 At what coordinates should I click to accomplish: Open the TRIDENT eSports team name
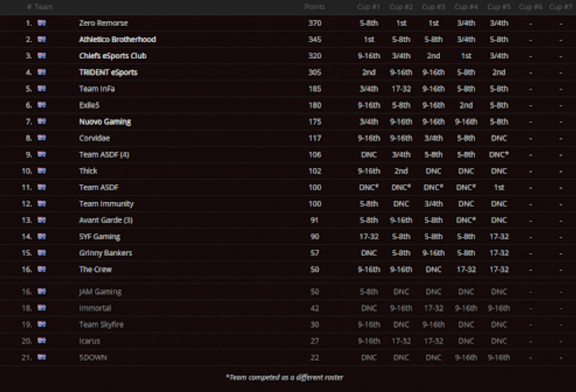click(x=108, y=72)
